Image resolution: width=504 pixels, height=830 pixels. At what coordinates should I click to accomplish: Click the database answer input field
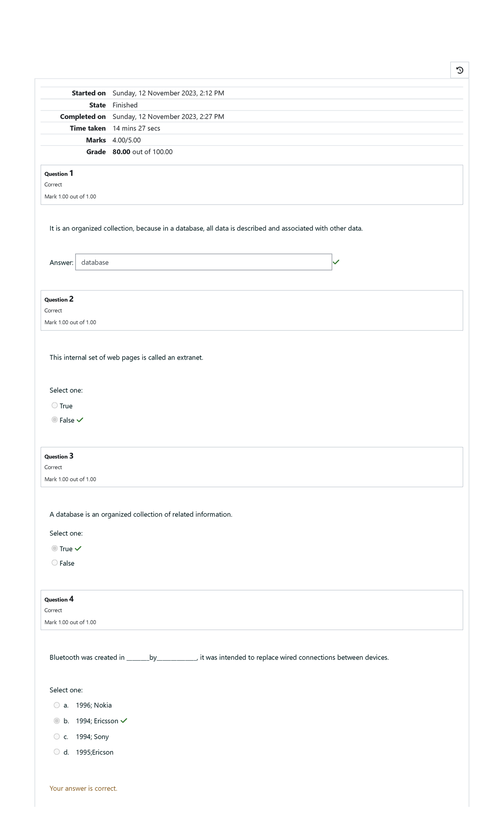[x=203, y=262]
